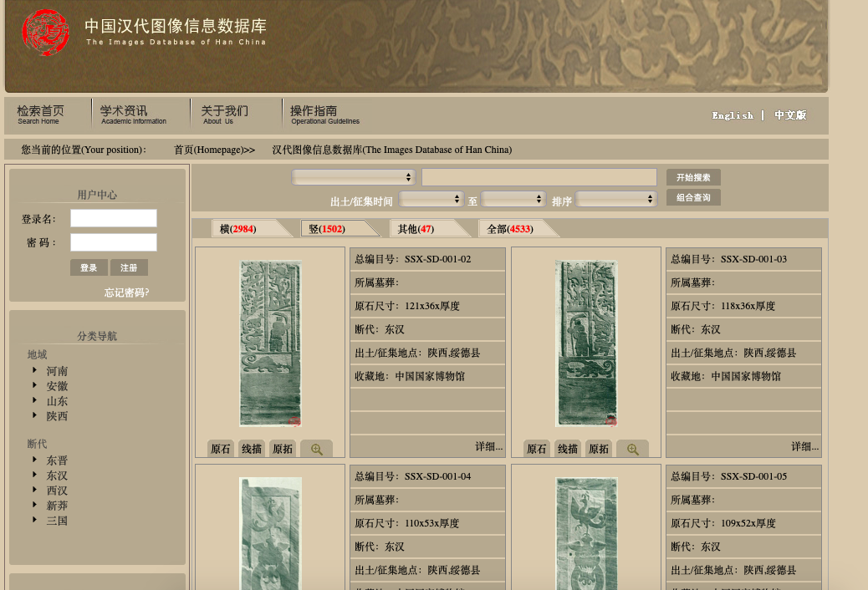
Task: Click magnifier icon under SSX-SD-001-02 image
Action: point(316,449)
